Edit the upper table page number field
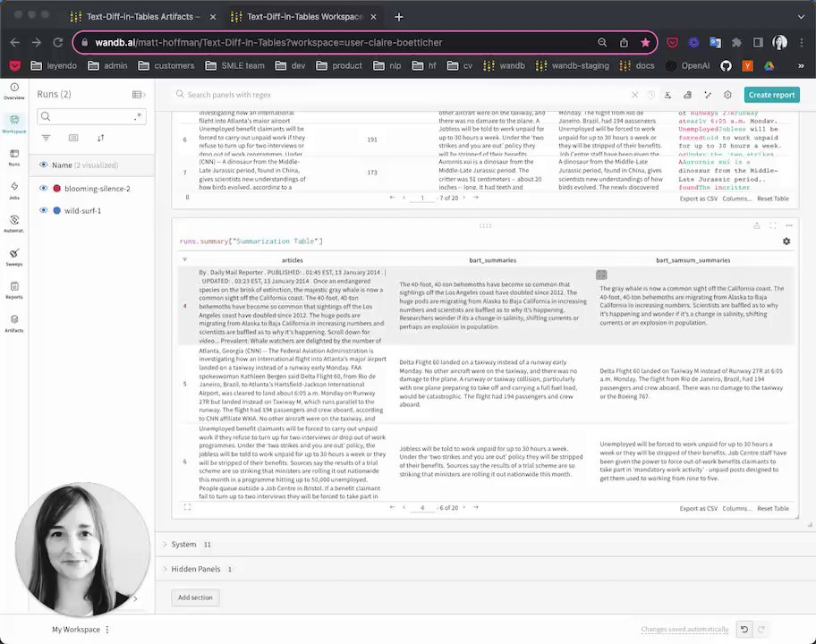 click(422, 198)
